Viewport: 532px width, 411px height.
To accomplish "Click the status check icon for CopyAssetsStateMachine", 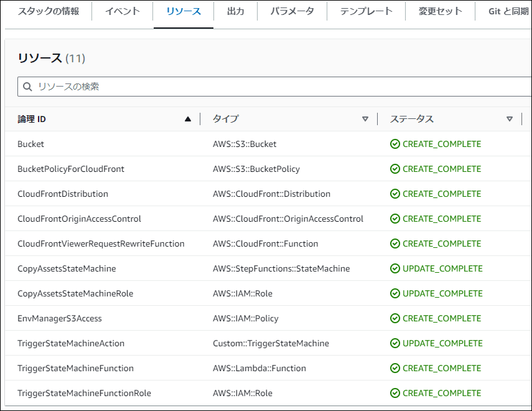I will (x=395, y=268).
